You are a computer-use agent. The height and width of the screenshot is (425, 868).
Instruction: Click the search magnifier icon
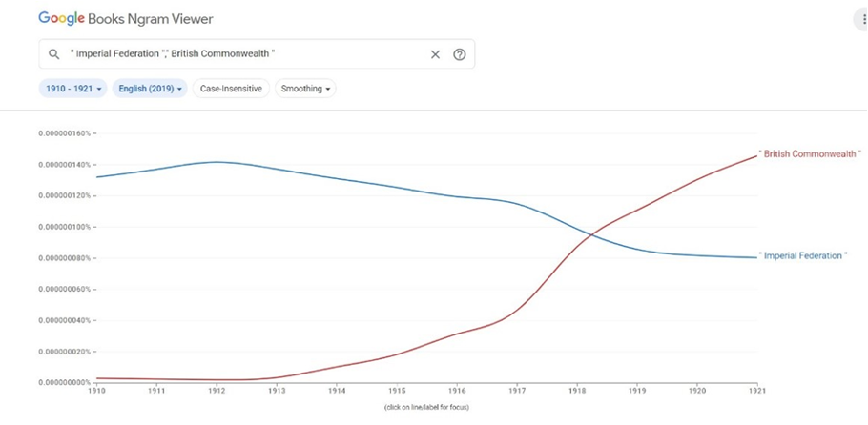tap(54, 54)
